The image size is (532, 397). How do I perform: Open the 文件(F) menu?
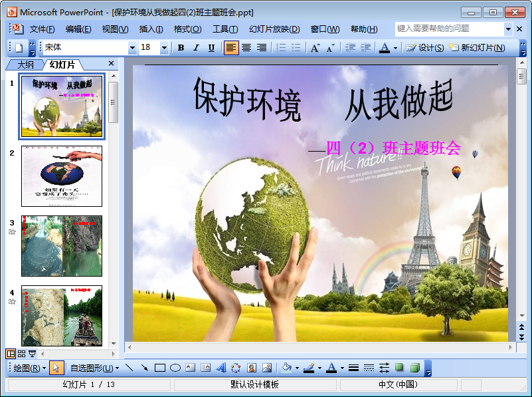click(42, 29)
